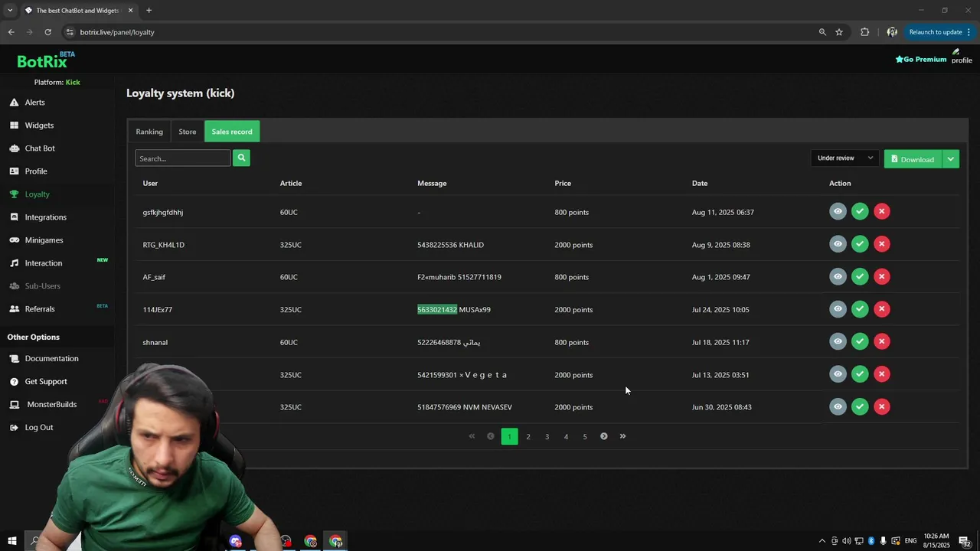Click the ENG language indicator
The image size is (980, 551).
(x=910, y=541)
